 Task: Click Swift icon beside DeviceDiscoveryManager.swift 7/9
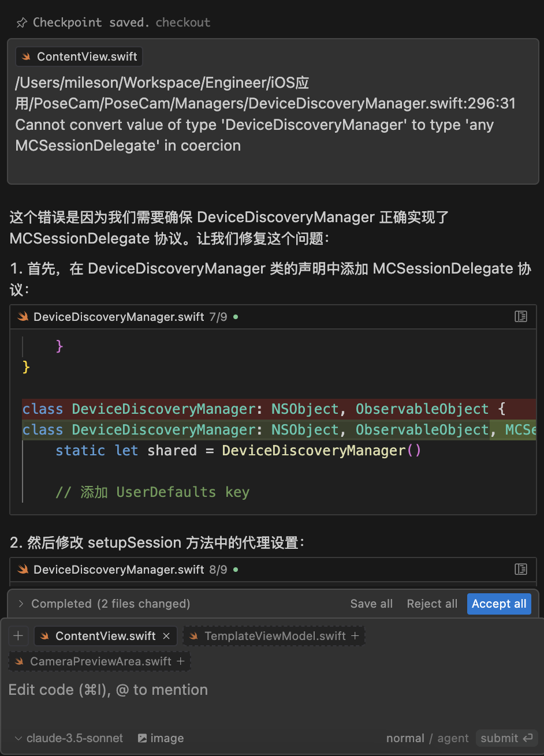(x=23, y=317)
